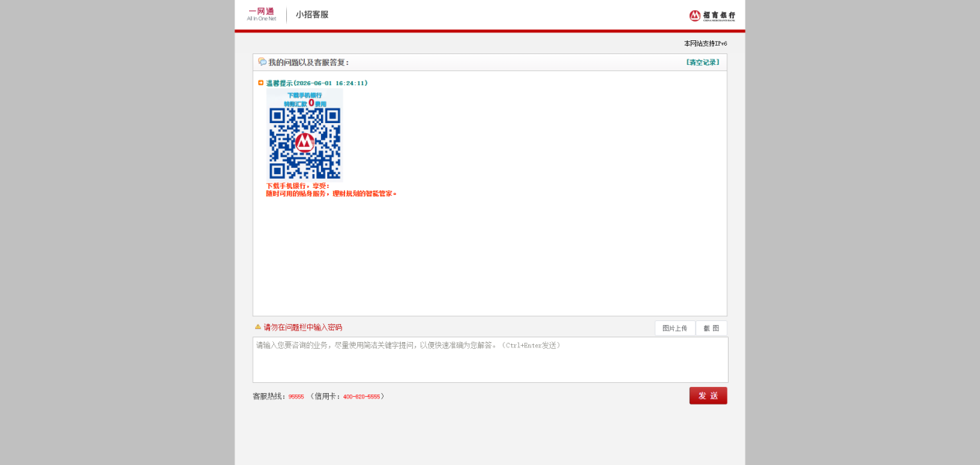Click the 温馨提示 timestamp heading

pos(317,83)
